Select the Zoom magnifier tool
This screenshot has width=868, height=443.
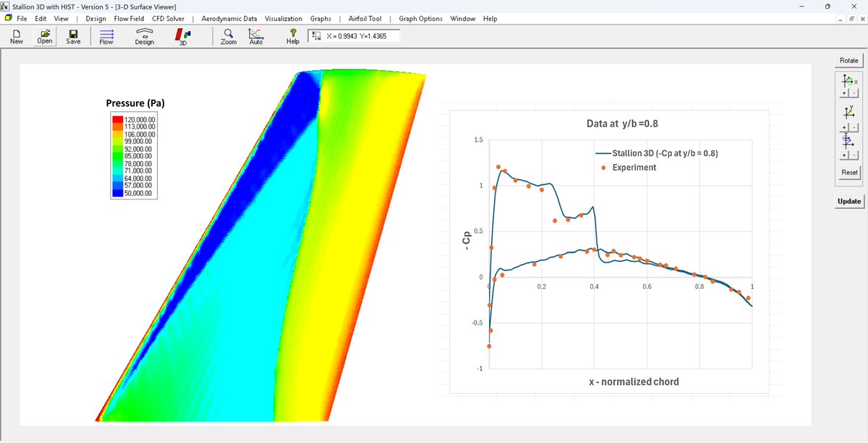229,37
